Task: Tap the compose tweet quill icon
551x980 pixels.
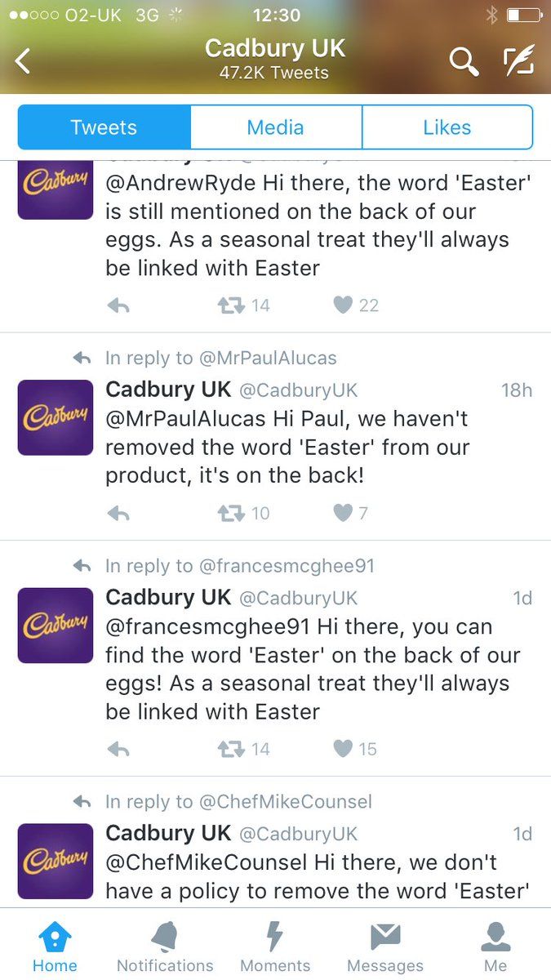Action: click(x=518, y=61)
